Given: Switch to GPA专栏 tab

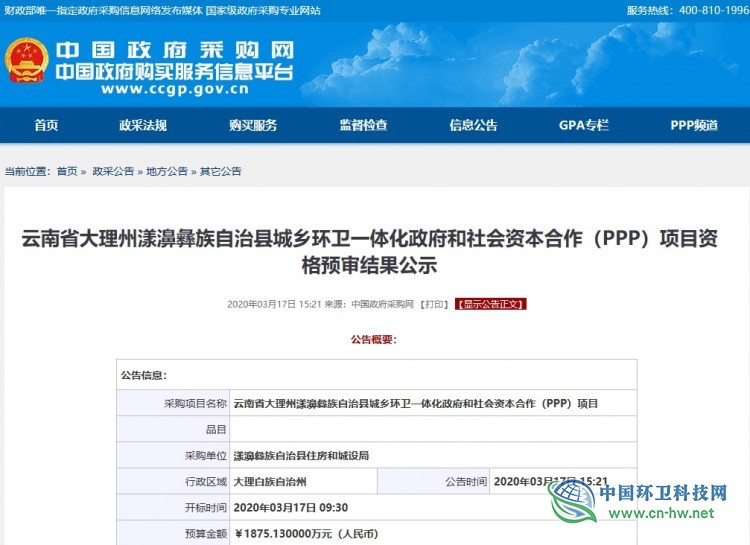Looking at the screenshot, I should point(584,125).
